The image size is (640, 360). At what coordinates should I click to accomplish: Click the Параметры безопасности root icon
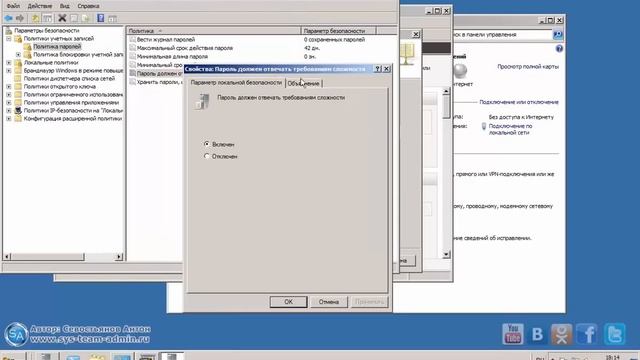9,31
